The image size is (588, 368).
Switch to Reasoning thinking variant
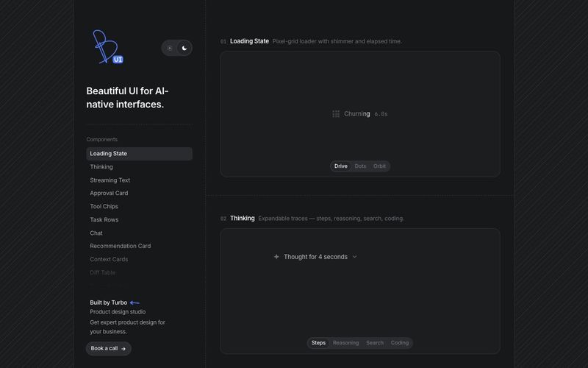345,343
